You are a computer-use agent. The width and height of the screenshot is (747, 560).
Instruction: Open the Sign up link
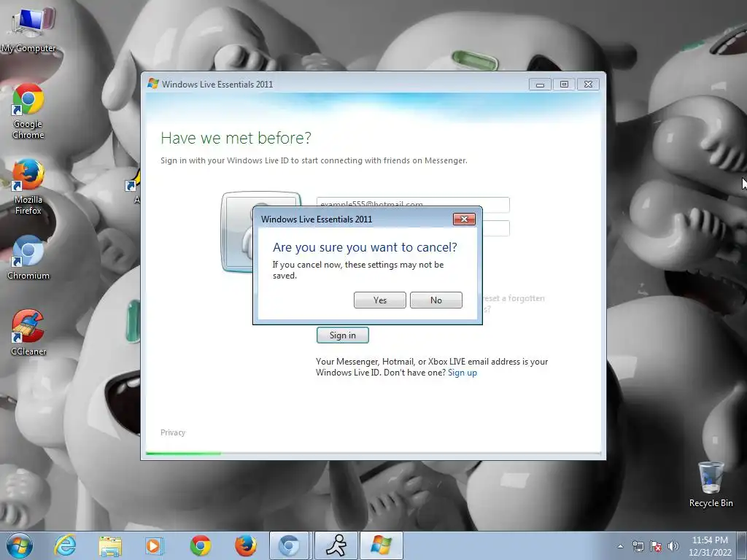(x=462, y=373)
